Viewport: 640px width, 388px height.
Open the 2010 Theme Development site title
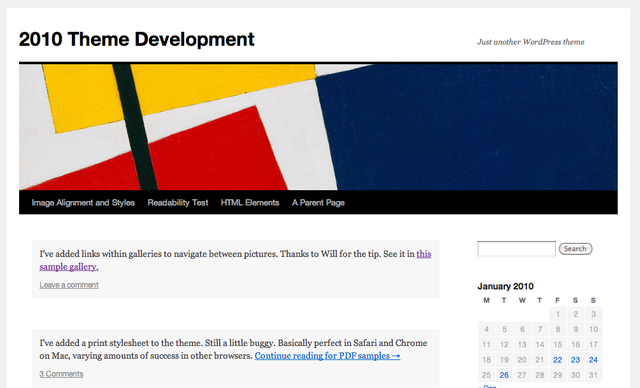136,40
